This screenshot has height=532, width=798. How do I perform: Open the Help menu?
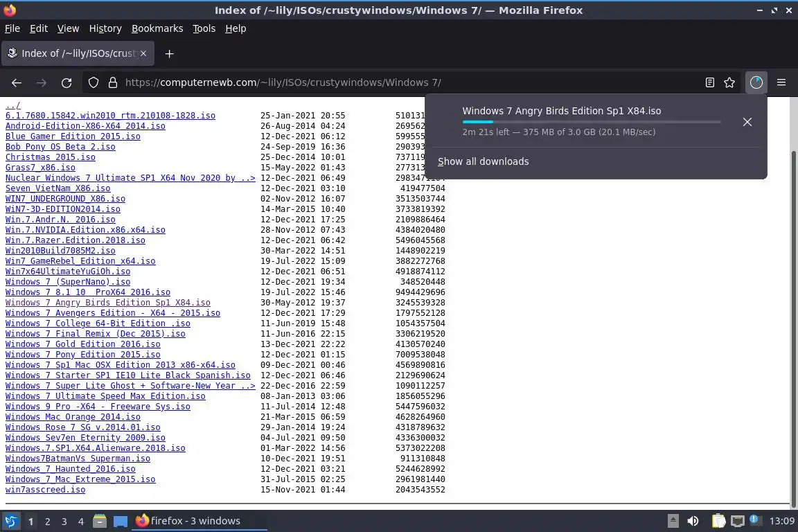click(x=236, y=28)
